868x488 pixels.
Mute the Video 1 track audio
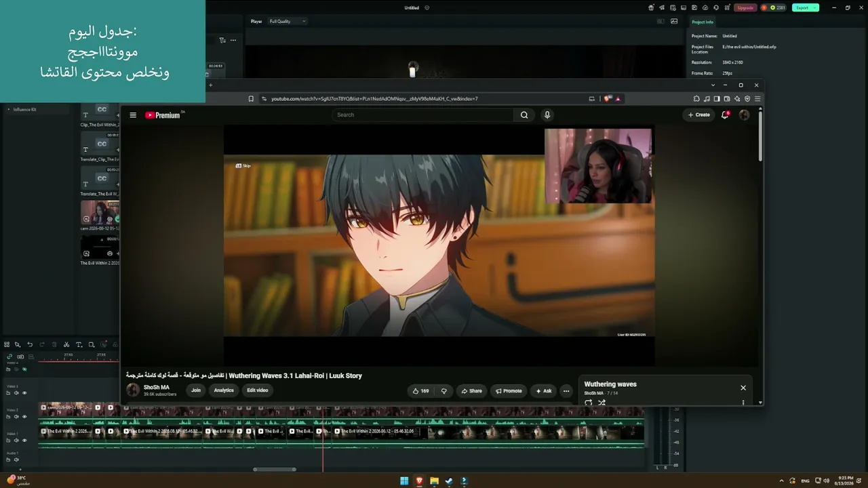(17, 441)
